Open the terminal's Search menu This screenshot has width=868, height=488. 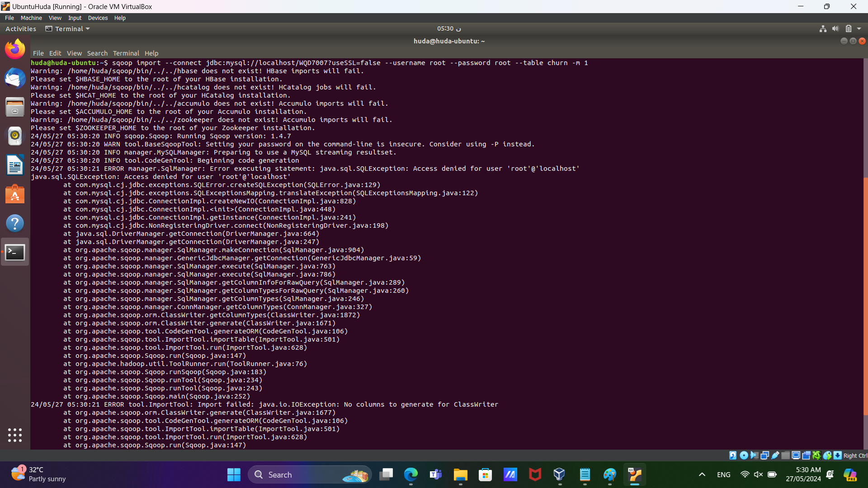pyautogui.click(x=97, y=53)
